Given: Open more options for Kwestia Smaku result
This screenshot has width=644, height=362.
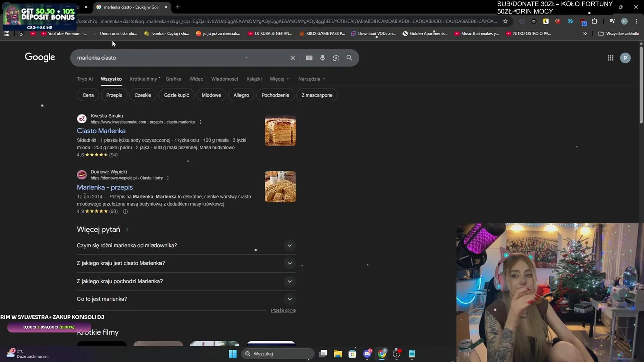Looking at the screenshot, I should point(200,122).
